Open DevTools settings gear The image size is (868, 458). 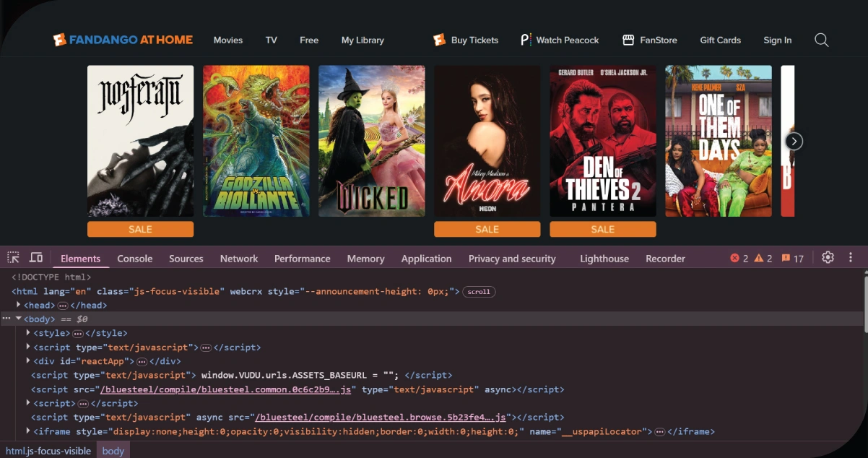[x=828, y=258]
